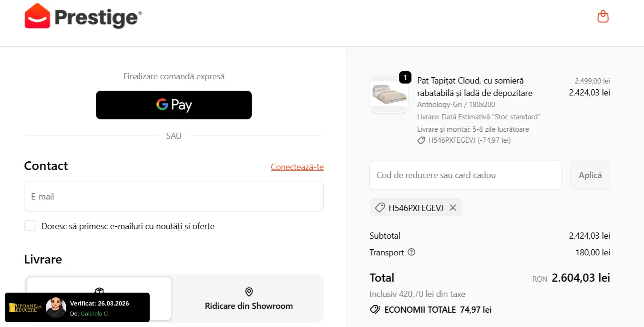Pay using the Google Pay button
The image size is (644, 327).
[174, 105]
